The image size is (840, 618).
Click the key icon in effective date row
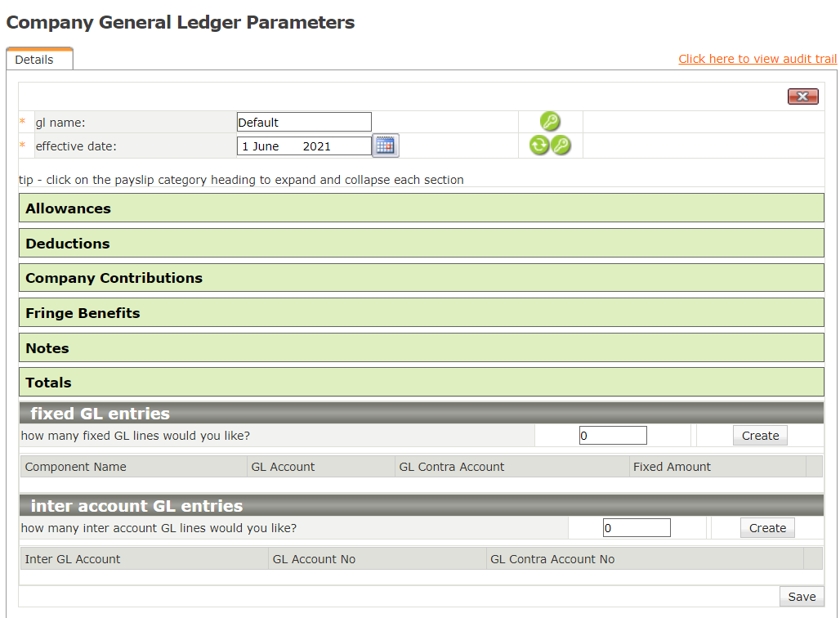coord(561,146)
